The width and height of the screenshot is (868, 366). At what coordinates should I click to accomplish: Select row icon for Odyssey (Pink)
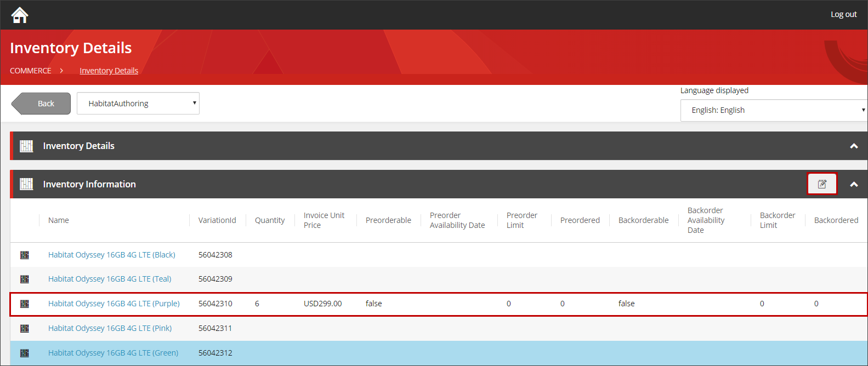(x=25, y=328)
